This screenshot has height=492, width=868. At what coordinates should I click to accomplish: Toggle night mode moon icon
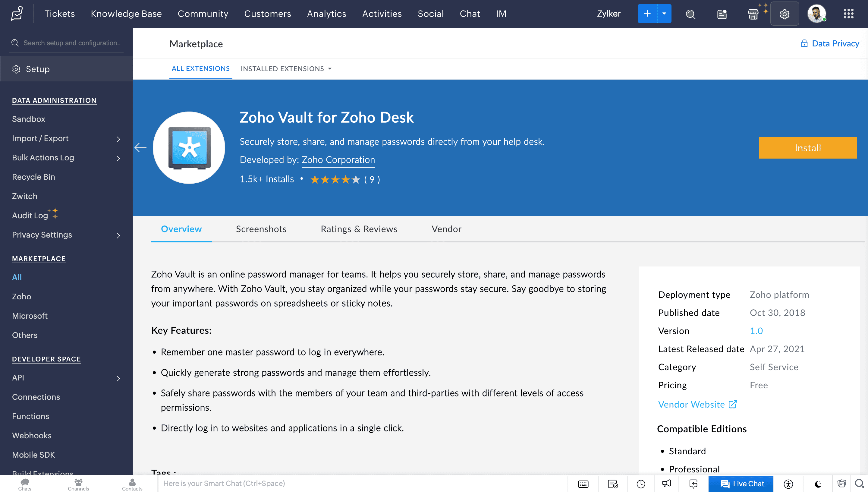[x=818, y=484]
